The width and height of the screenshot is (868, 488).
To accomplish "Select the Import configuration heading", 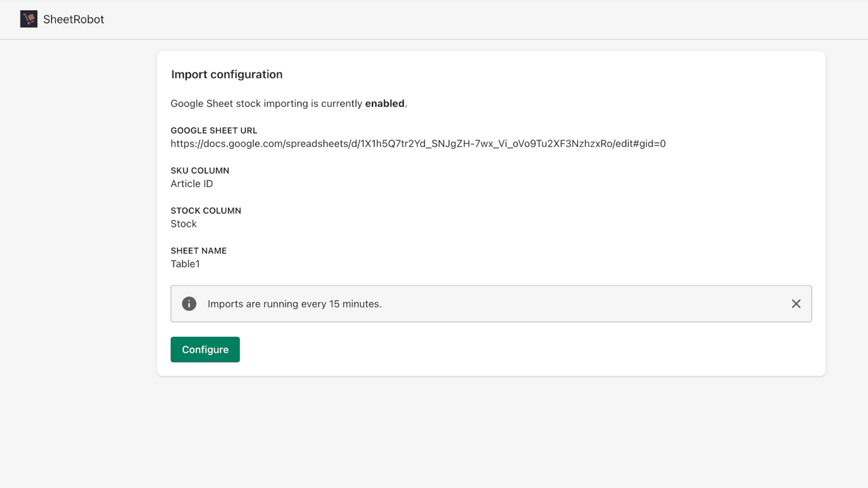I will tap(226, 75).
